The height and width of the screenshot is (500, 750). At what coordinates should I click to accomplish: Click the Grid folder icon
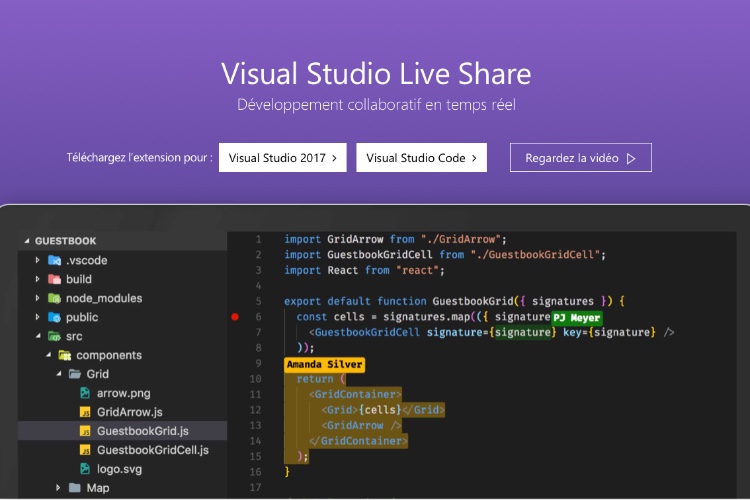pyautogui.click(x=75, y=374)
